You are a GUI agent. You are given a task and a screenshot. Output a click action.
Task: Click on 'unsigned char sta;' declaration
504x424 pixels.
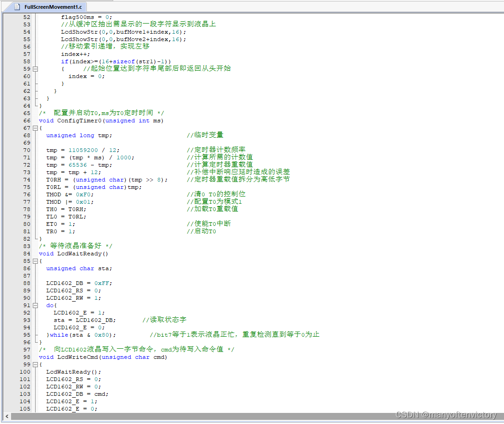[79, 268]
